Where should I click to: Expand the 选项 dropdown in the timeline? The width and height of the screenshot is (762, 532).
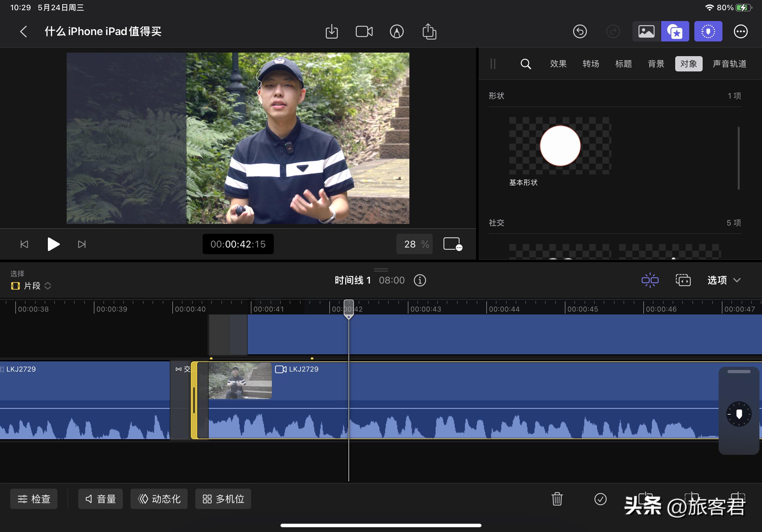(x=723, y=280)
